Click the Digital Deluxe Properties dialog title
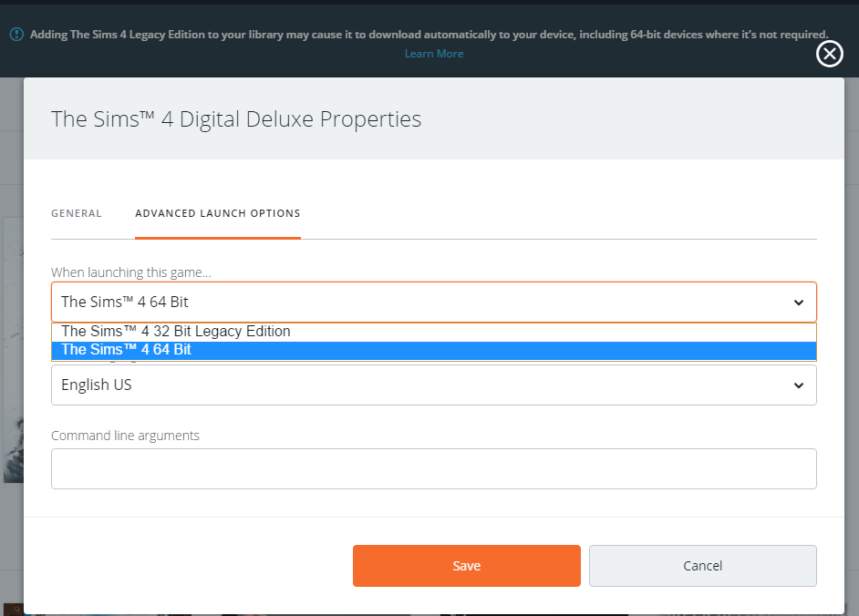 (236, 119)
